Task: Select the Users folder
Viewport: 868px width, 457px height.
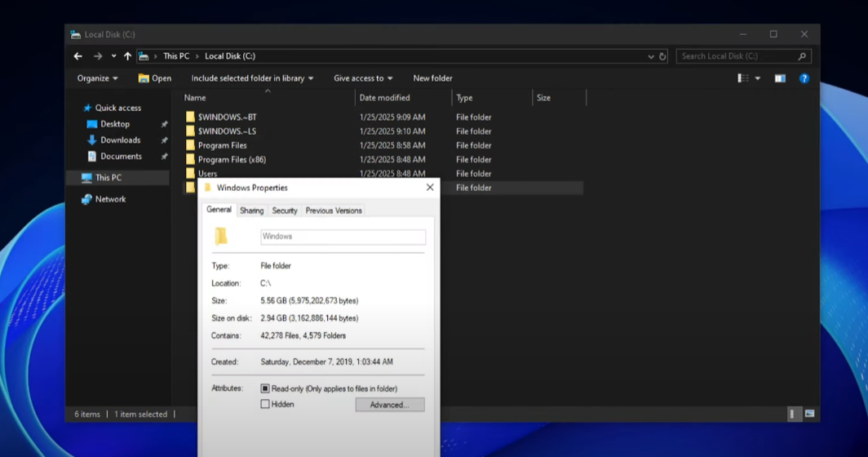Action: 207,173
